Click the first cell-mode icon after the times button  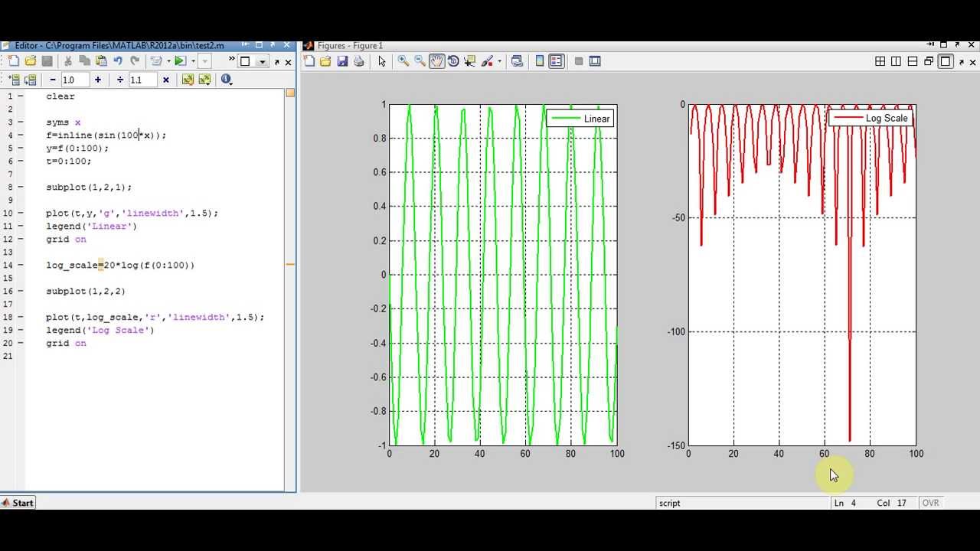pyautogui.click(x=188, y=80)
